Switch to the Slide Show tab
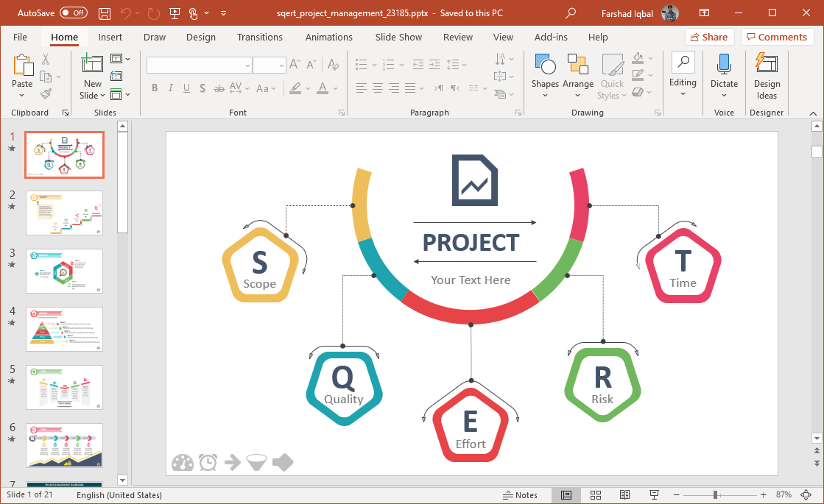Image resolution: width=824 pixels, height=504 pixels. [398, 38]
